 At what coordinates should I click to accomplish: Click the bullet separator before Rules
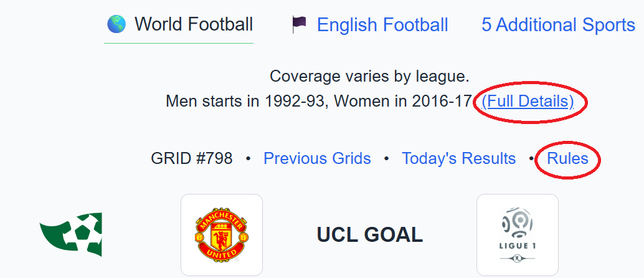point(531,159)
